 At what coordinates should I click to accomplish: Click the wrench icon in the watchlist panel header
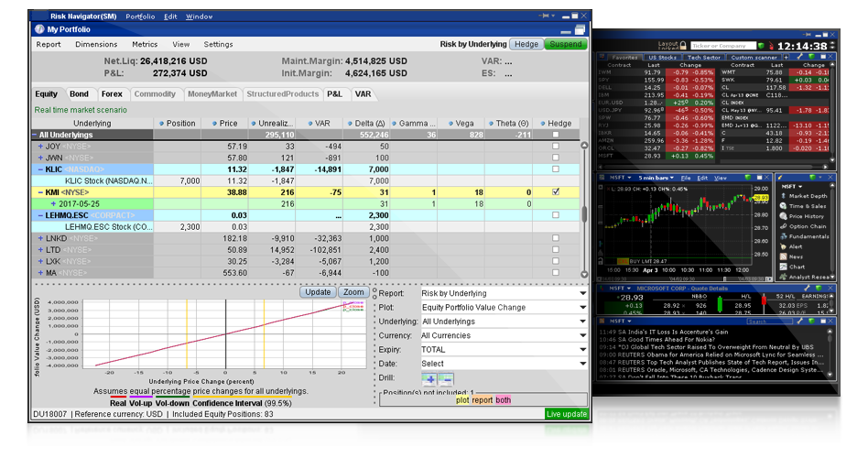pyautogui.click(x=800, y=57)
